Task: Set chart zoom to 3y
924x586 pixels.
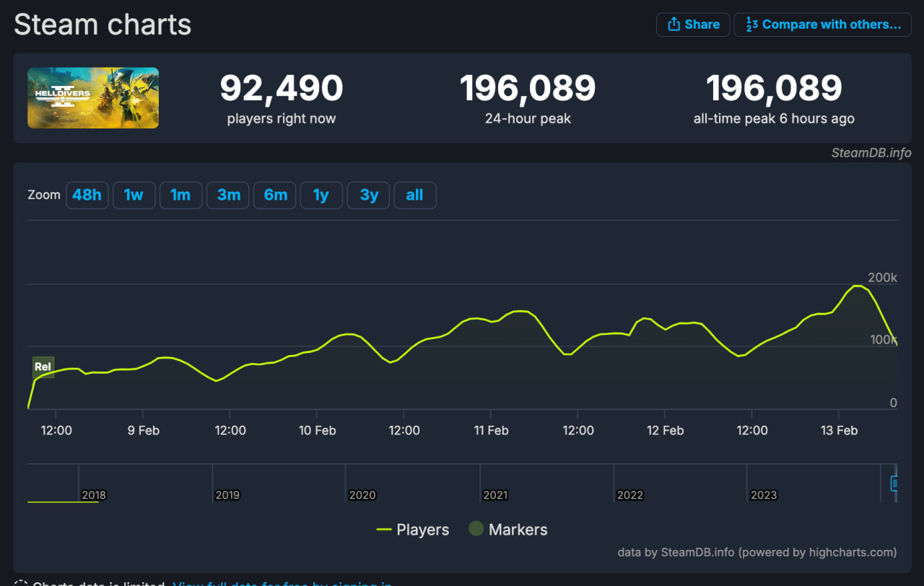Action: pos(369,195)
